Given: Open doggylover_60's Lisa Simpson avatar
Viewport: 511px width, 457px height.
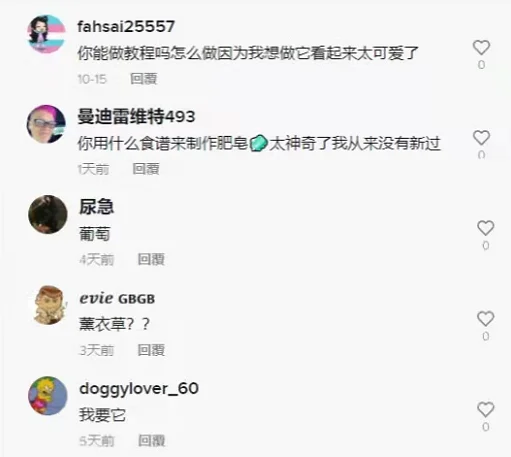Looking at the screenshot, I should 48,396.
